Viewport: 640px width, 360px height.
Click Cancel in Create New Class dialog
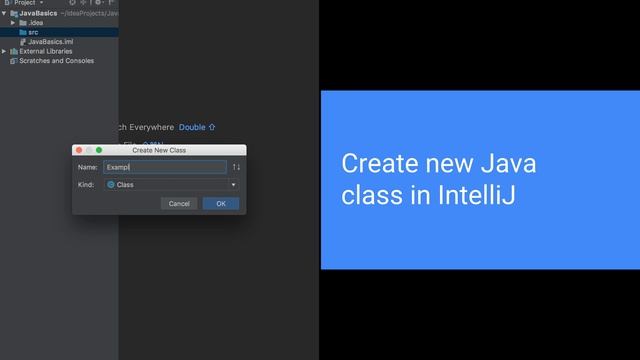pos(179,204)
